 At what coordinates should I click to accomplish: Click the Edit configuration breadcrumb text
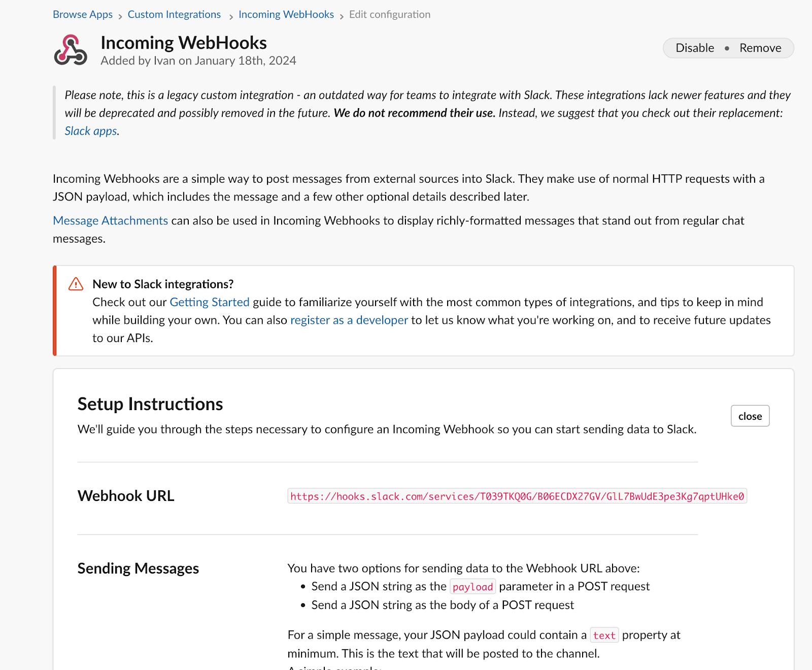point(390,14)
